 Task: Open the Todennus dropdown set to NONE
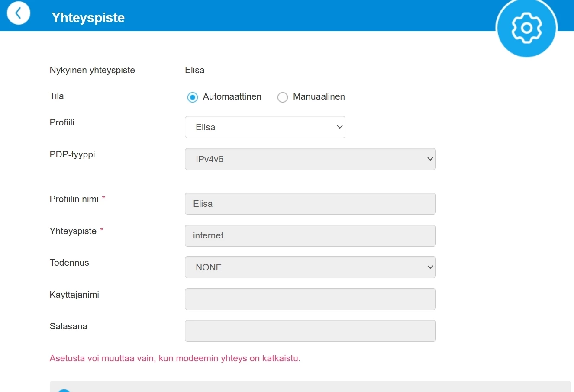(x=310, y=267)
